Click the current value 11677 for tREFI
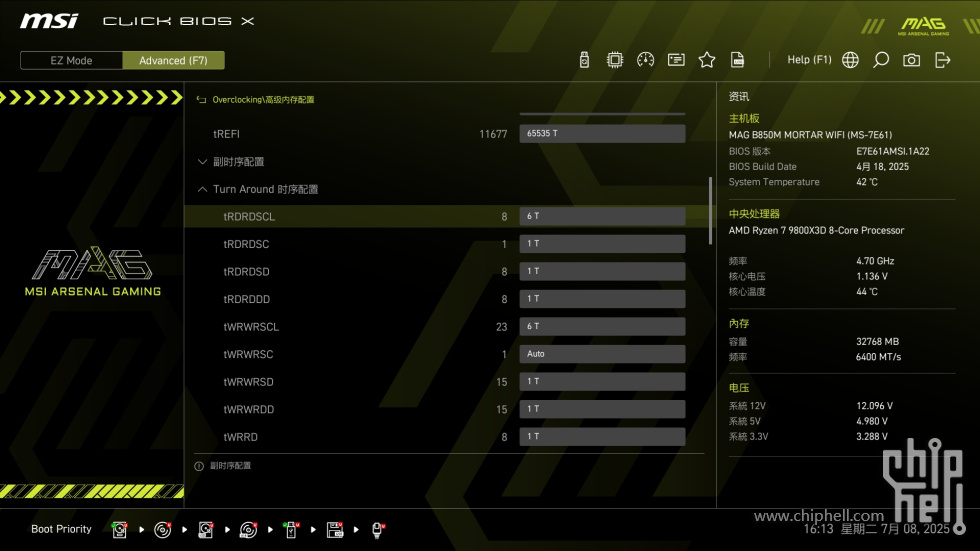Viewport: 980px width, 551px height. 493,134
